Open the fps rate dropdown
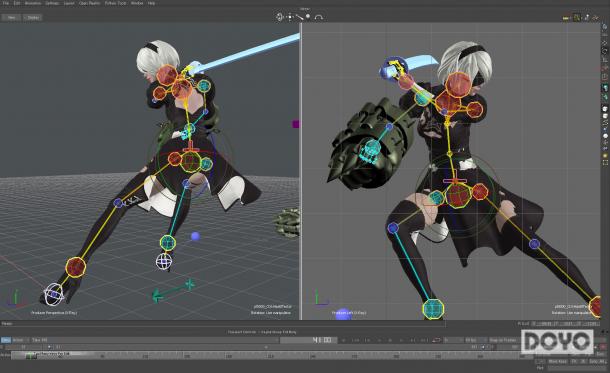Screen dimensions: 610x373 (475, 340)
